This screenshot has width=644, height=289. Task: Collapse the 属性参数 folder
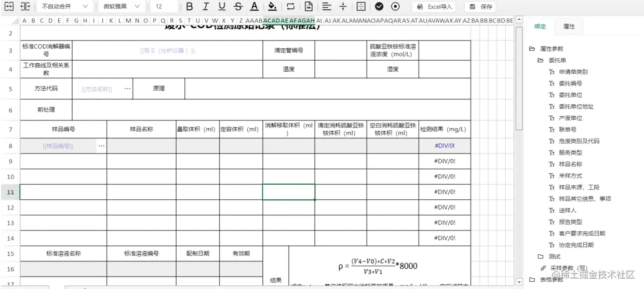532,49
